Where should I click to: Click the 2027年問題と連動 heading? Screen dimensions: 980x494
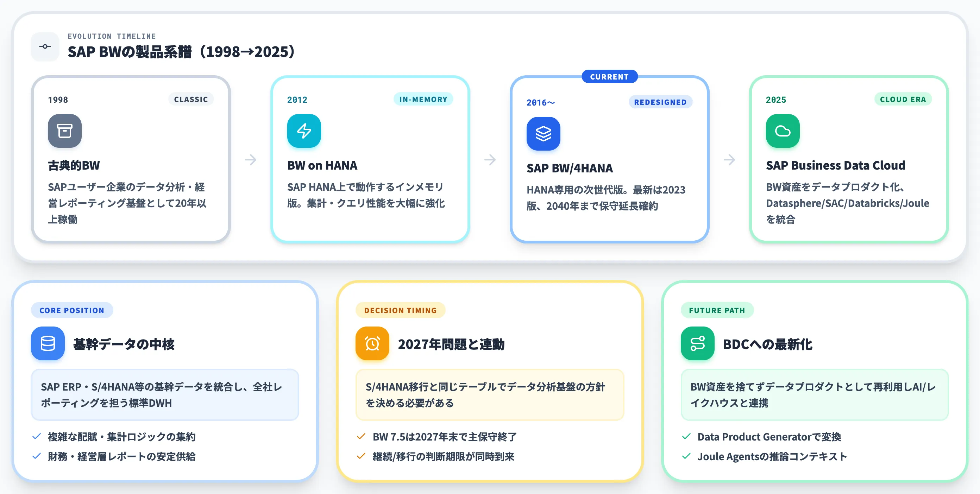451,344
